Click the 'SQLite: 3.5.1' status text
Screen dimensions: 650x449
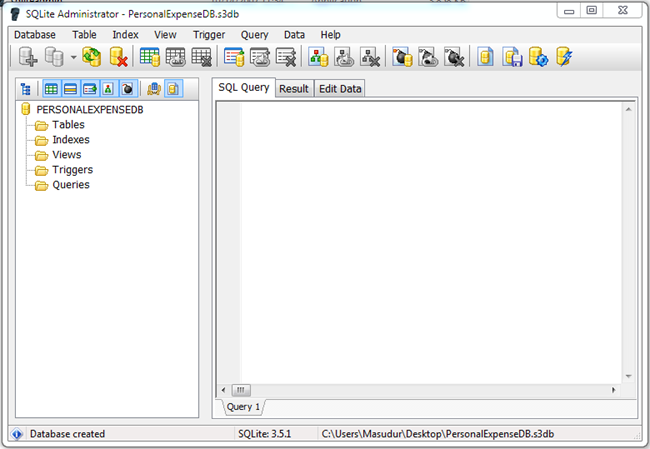tap(264, 434)
